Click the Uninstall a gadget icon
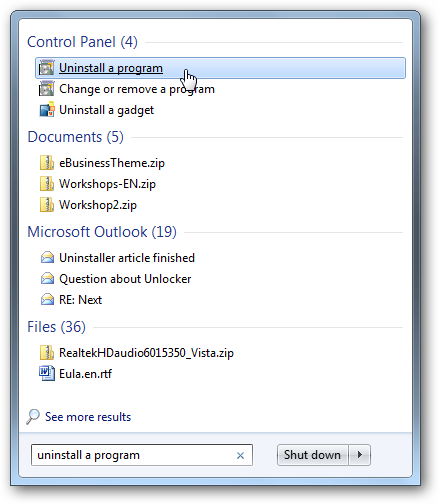The image size is (439, 504). (47, 110)
